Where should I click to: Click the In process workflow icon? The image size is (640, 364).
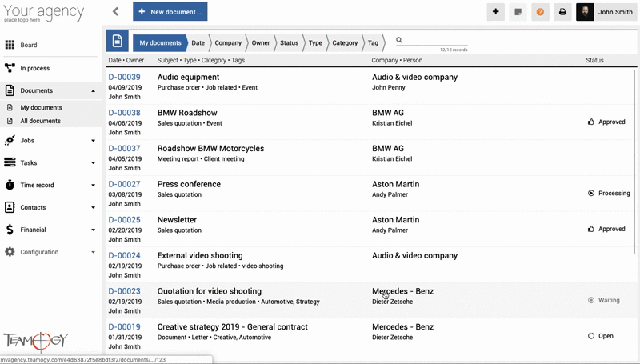click(10, 68)
